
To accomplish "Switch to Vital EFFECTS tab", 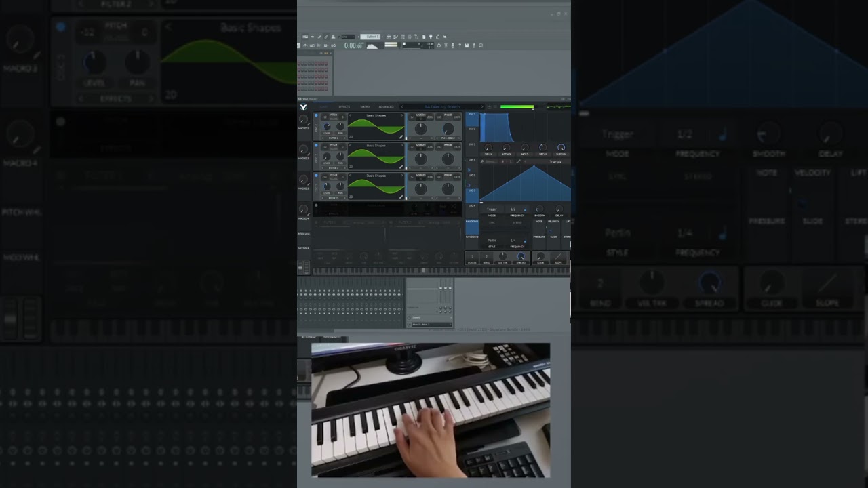I will point(344,107).
